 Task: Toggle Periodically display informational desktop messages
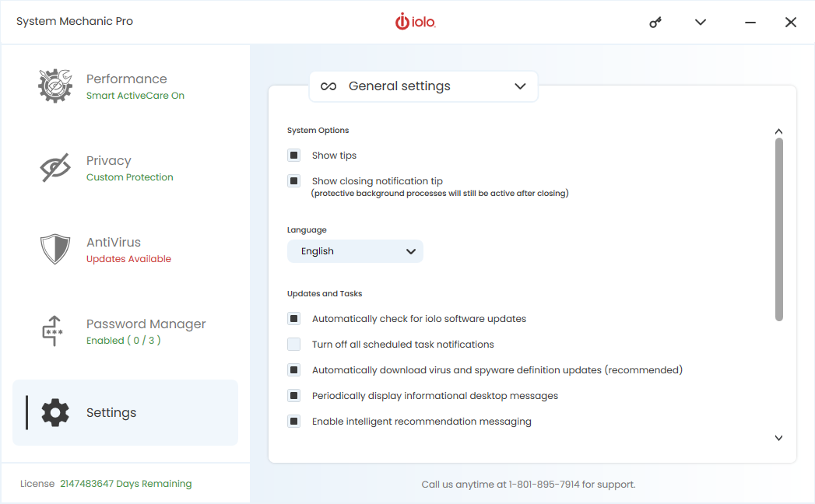[293, 395]
